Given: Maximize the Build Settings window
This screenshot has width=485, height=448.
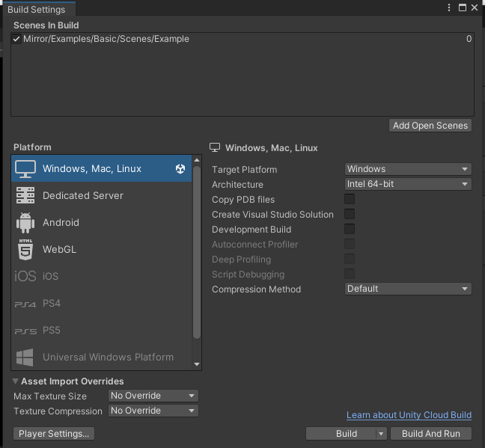Looking at the screenshot, I should click(462, 7).
